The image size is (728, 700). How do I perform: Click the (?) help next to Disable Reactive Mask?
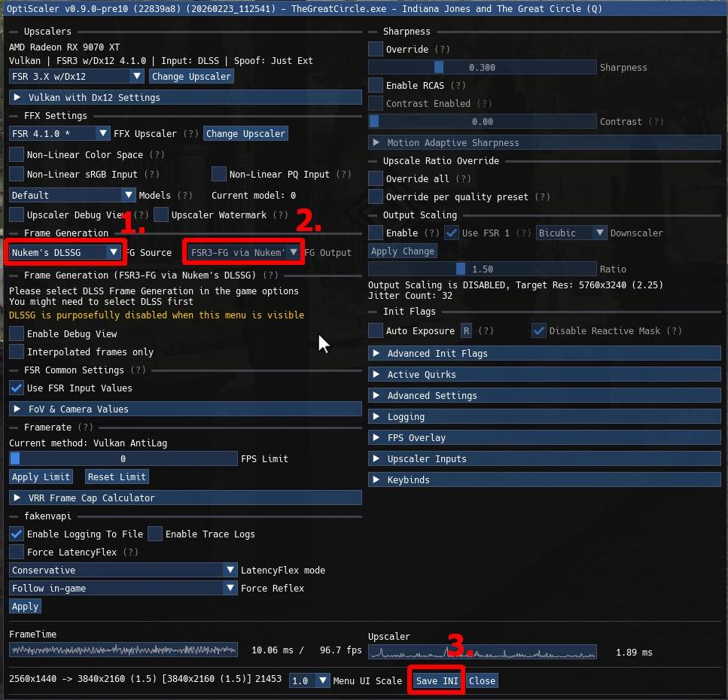click(x=674, y=331)
